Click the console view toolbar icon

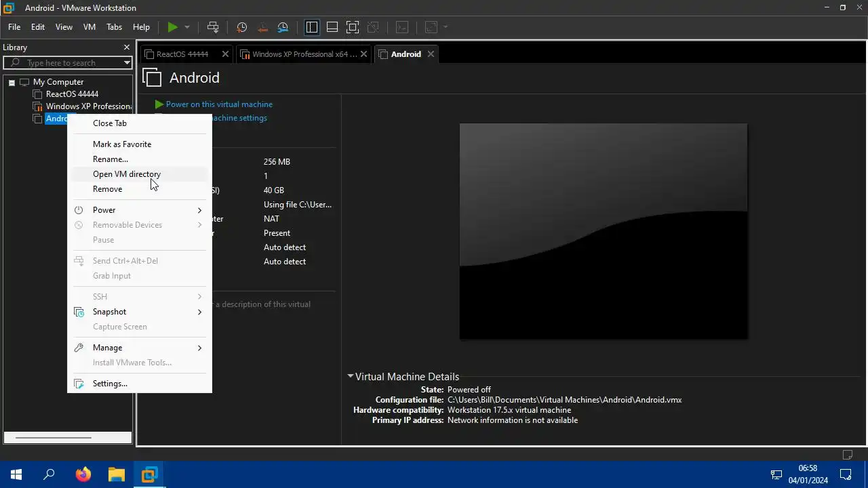[402, 27]
